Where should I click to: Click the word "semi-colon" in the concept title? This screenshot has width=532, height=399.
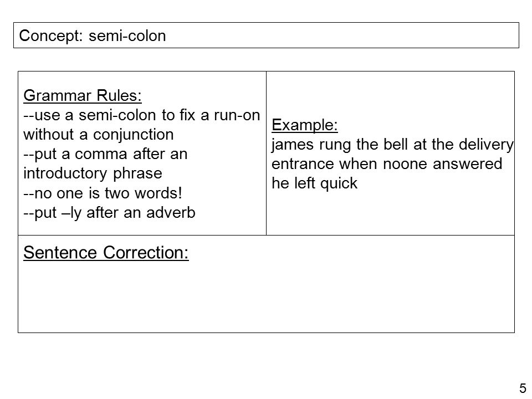[x=127, y=36]
